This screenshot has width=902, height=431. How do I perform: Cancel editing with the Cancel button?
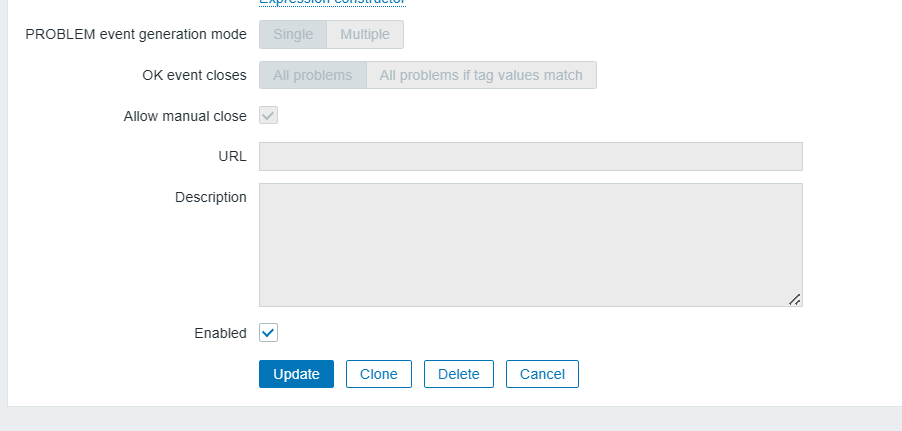point(542,374)
